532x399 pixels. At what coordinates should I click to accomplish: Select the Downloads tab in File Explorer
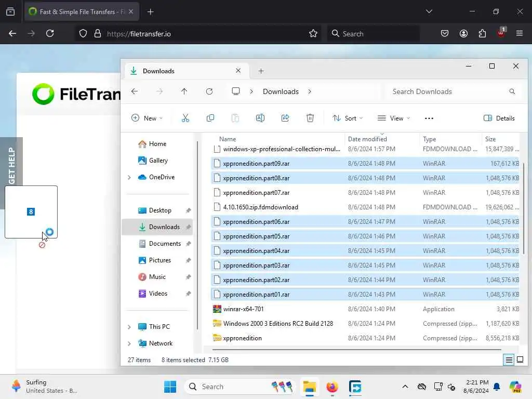(186, 71)
